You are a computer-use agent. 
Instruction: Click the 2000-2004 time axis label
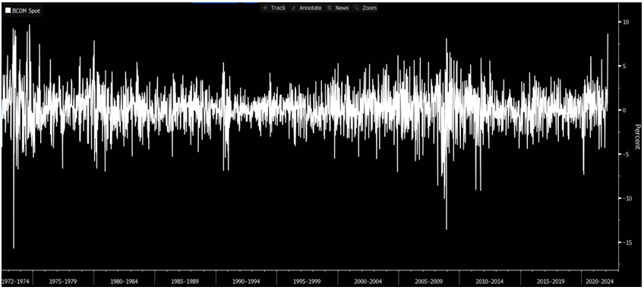pos(368,282)
